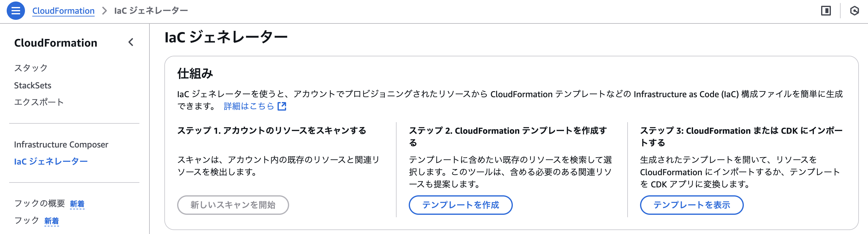Select エクスポート in the sidebar
Viewport: 868px width, 234px height.
coord(39,102)
